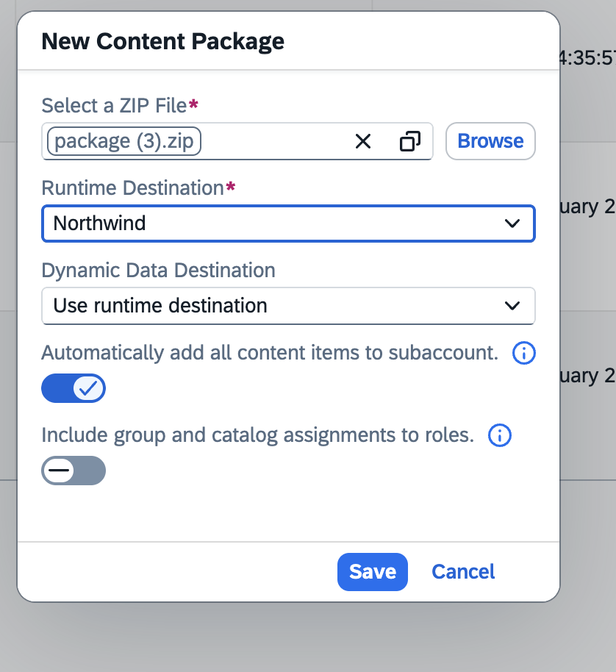616x672 pixels.
Task: Open the Dynamic Data Destination dropdown
Action: coord(288,306)
